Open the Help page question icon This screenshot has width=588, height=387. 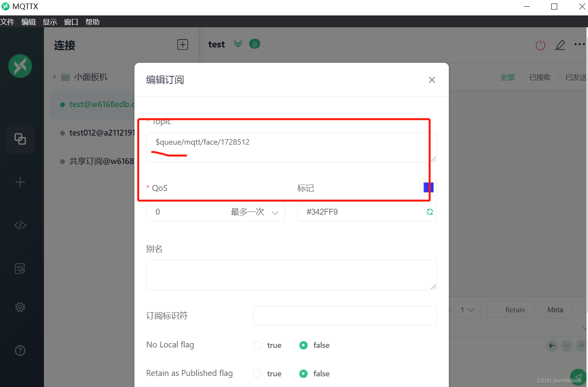(20, 351)
